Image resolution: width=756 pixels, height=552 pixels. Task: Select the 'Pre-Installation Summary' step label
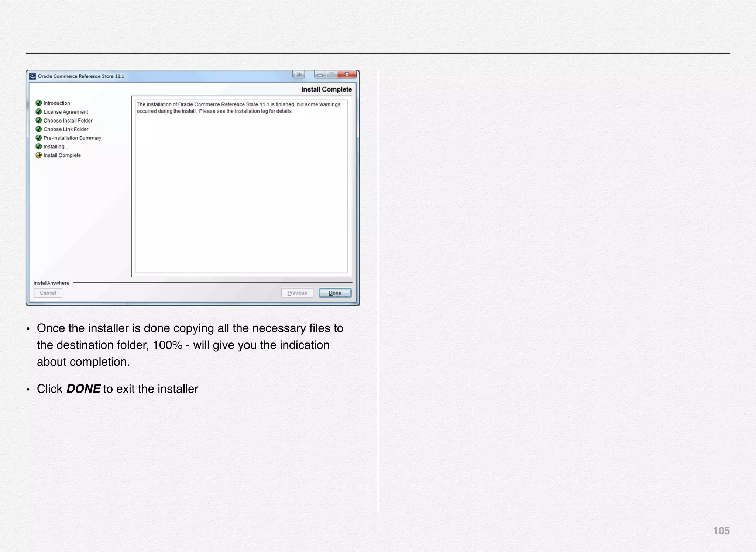[x=72, y=138]
